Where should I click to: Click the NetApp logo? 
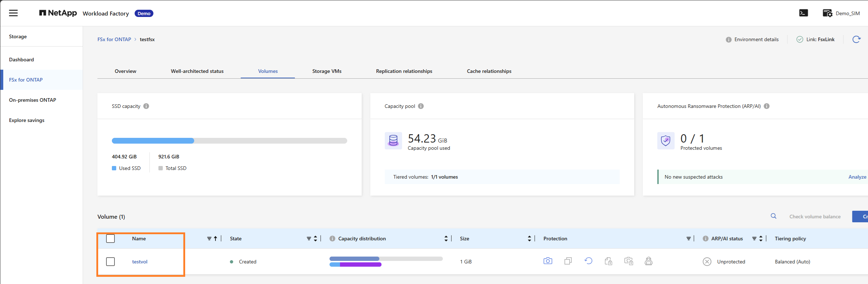[x=58, y=13]
